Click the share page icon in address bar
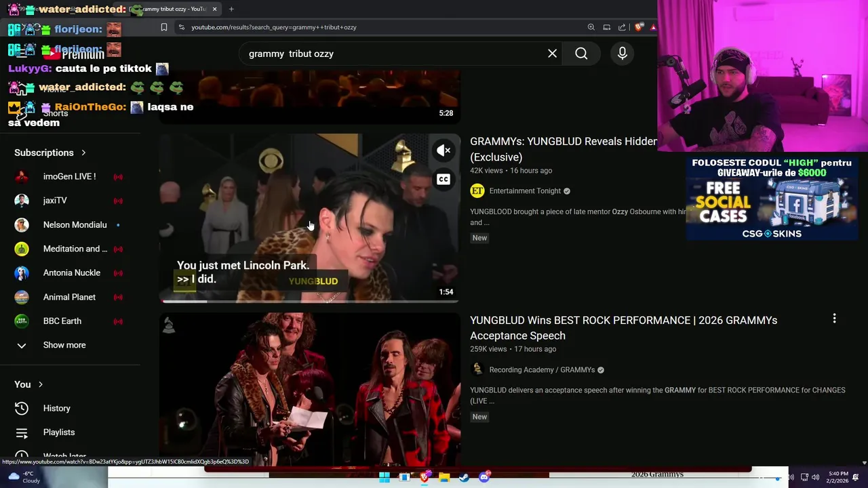Viewport: 868px width, 488px height. (622, 27)
